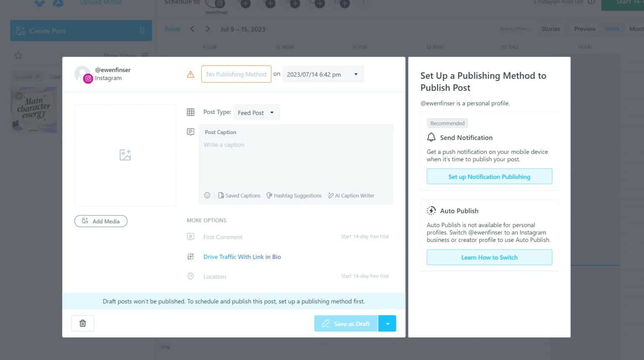Viewport: 644px width, 360px height.
Task: Click the Location pin option
Action: point(191,276)
